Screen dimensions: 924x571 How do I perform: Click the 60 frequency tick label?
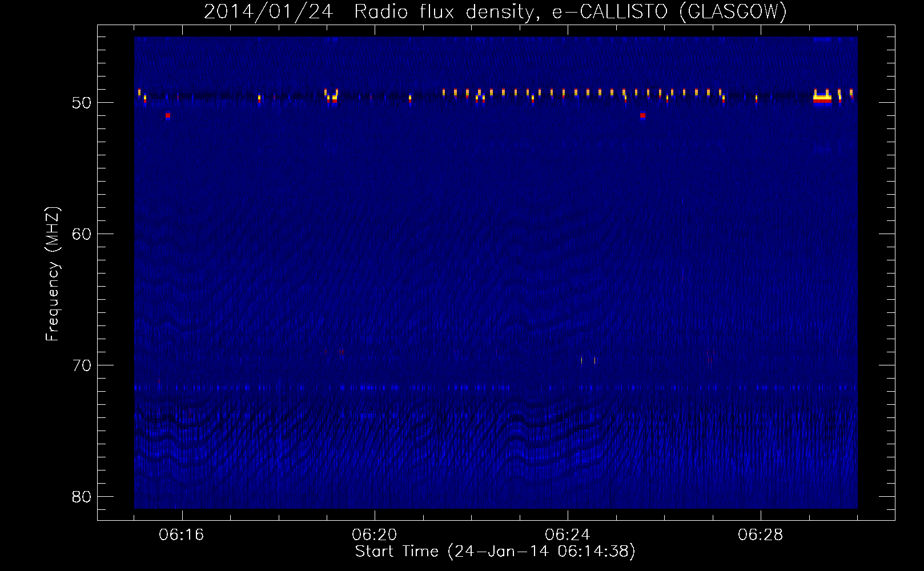tap(82, 235)
